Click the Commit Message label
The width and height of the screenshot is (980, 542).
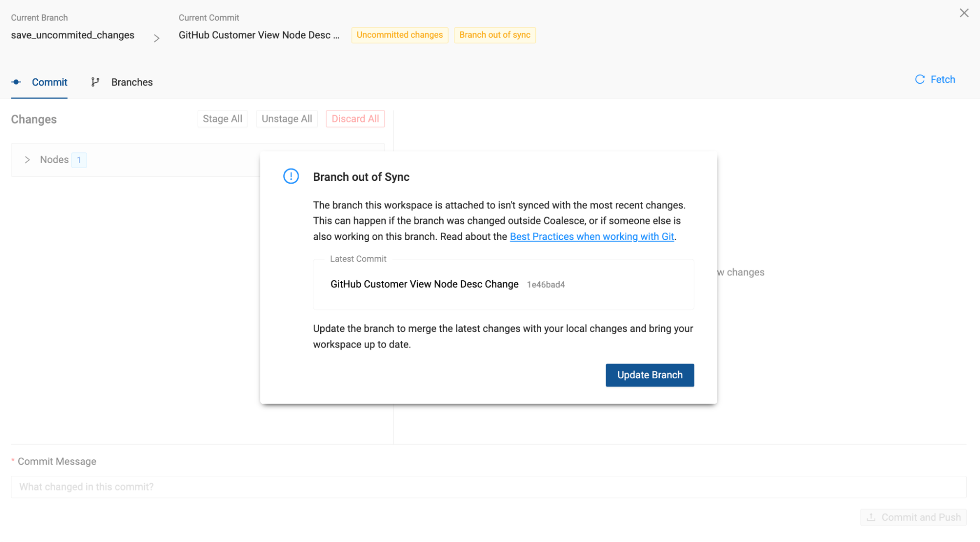(57, 462)
